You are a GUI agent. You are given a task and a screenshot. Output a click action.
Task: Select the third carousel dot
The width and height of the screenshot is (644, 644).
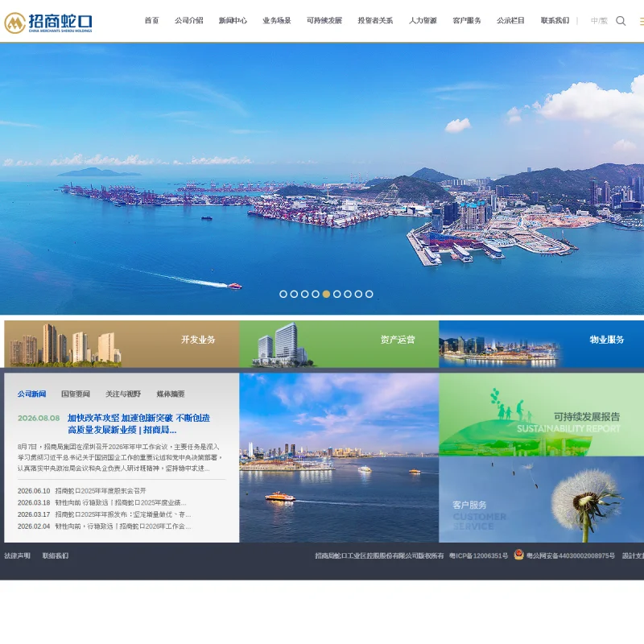[305, 294]
